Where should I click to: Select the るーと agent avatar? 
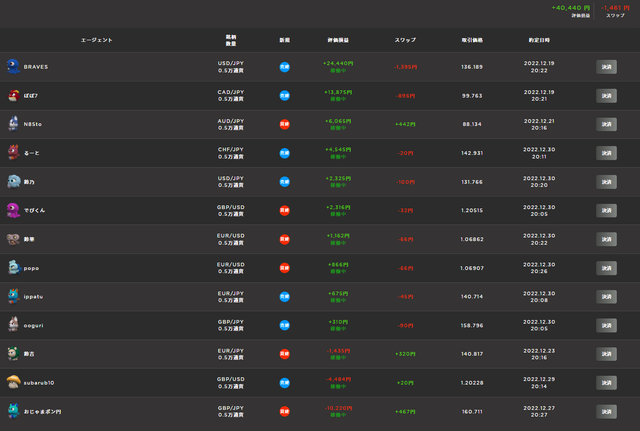click(13, 153)
